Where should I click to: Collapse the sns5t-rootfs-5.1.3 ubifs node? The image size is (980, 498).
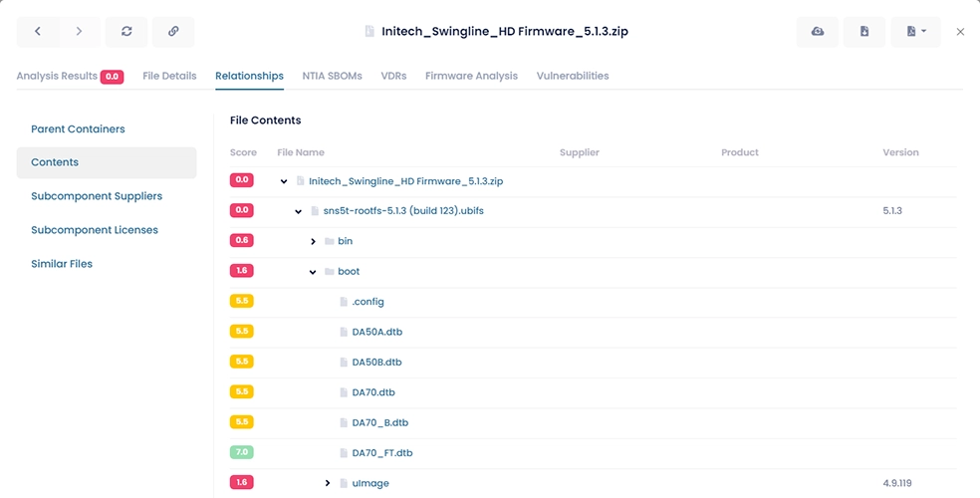299,211
